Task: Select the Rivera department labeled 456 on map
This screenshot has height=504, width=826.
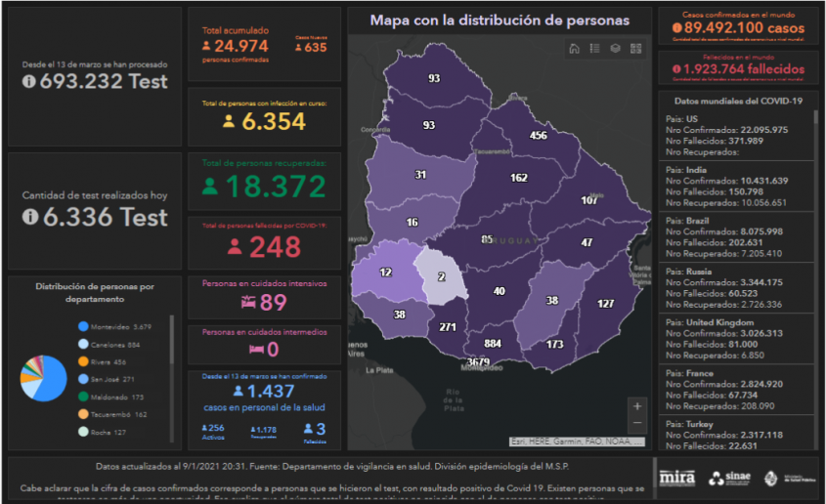Action: 537,136
